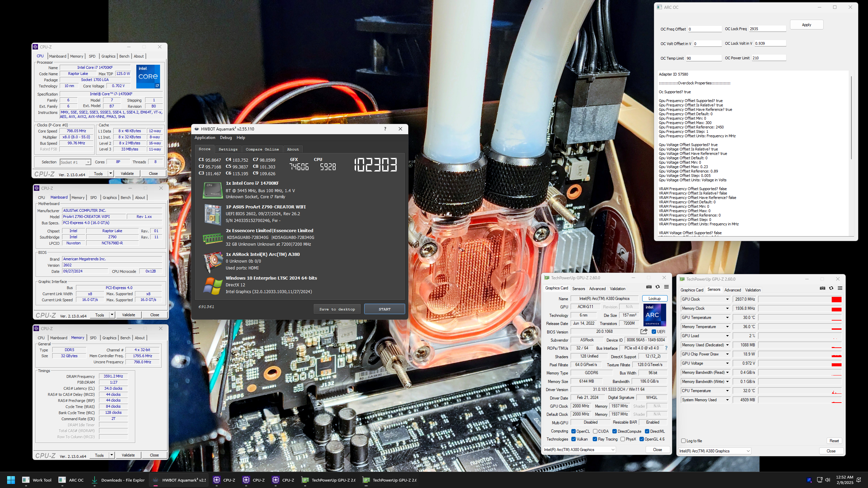This screenshot has width=868, height=488.
Task: Toggle Ray Tracing checkbox in GPU-Z
Action: pyautogui.click(x=595, y=439)
